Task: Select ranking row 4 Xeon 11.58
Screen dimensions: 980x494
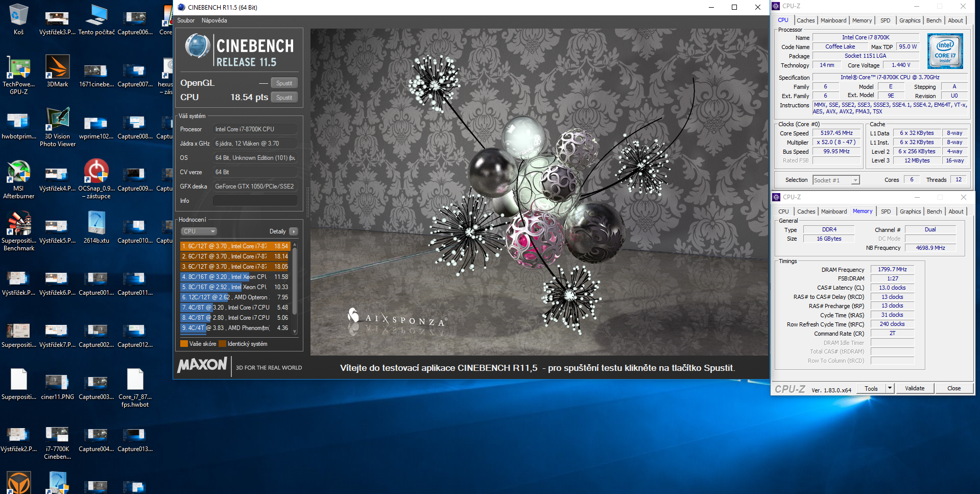Action: [x=235, y=277]
